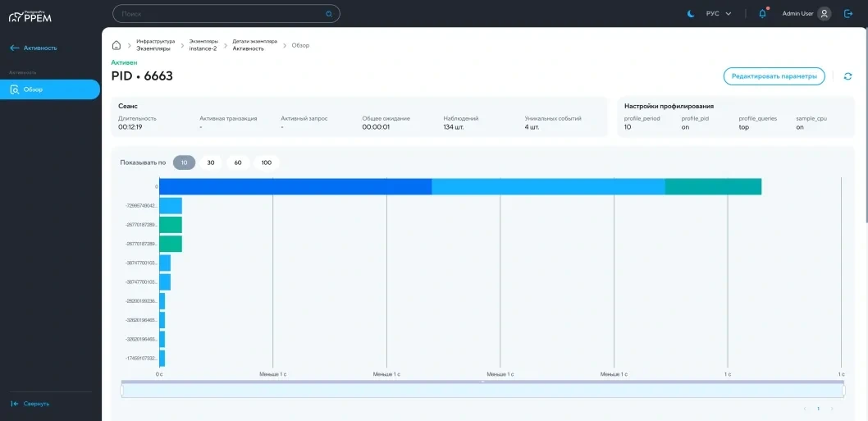Open notifications bell
The image size is (868, 421).
pos(763,14)
